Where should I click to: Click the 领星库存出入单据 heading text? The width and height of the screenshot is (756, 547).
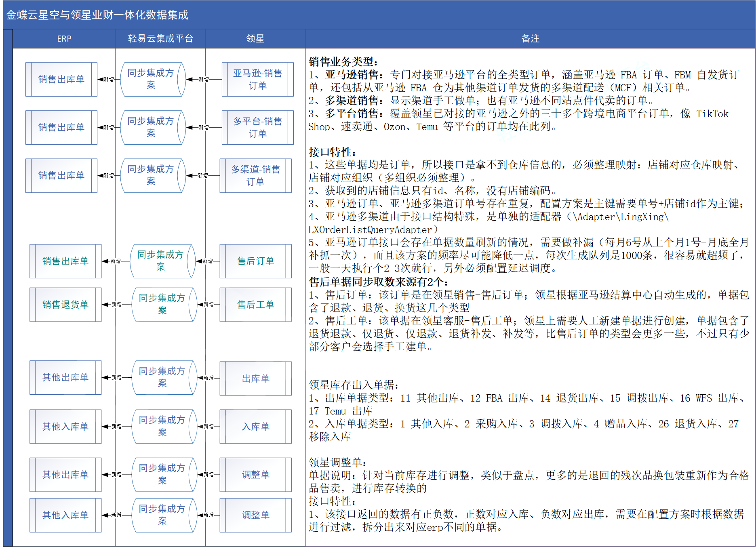[x=354, y=385]
